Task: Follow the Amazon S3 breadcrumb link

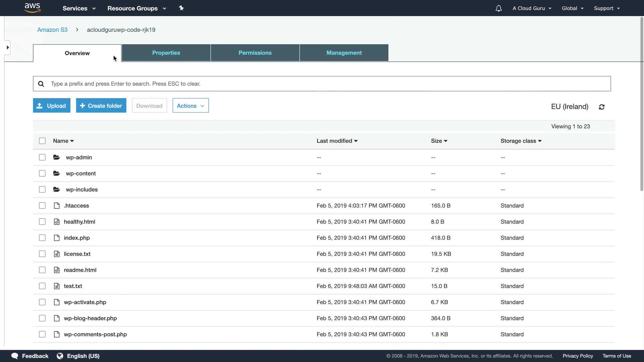Action: pyautogui.click(x=52, y=30)
